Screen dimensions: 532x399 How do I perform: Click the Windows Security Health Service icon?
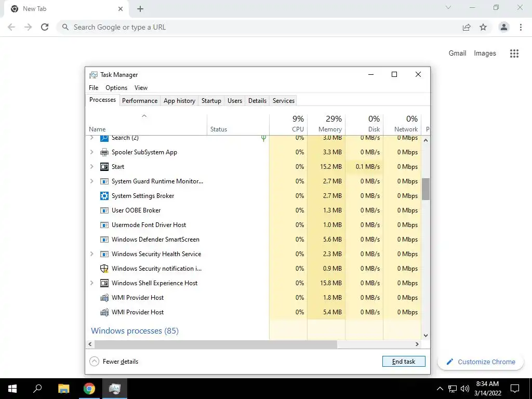click(104, 254)
